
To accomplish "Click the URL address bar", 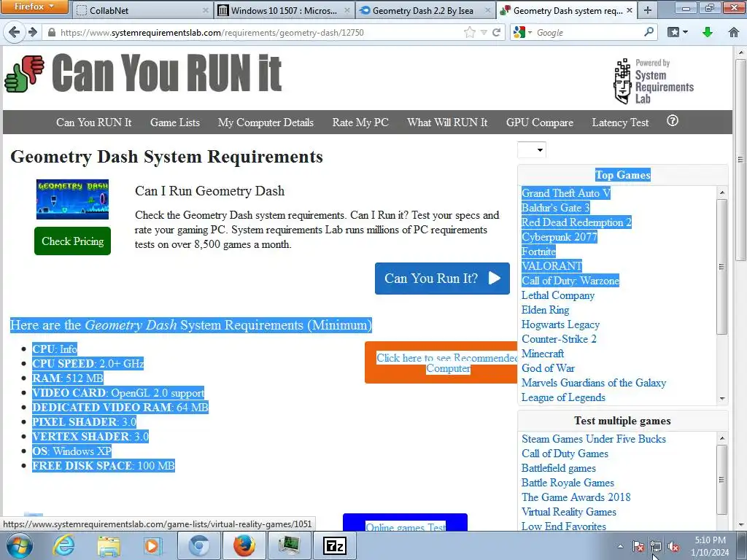I will [260, 32].
